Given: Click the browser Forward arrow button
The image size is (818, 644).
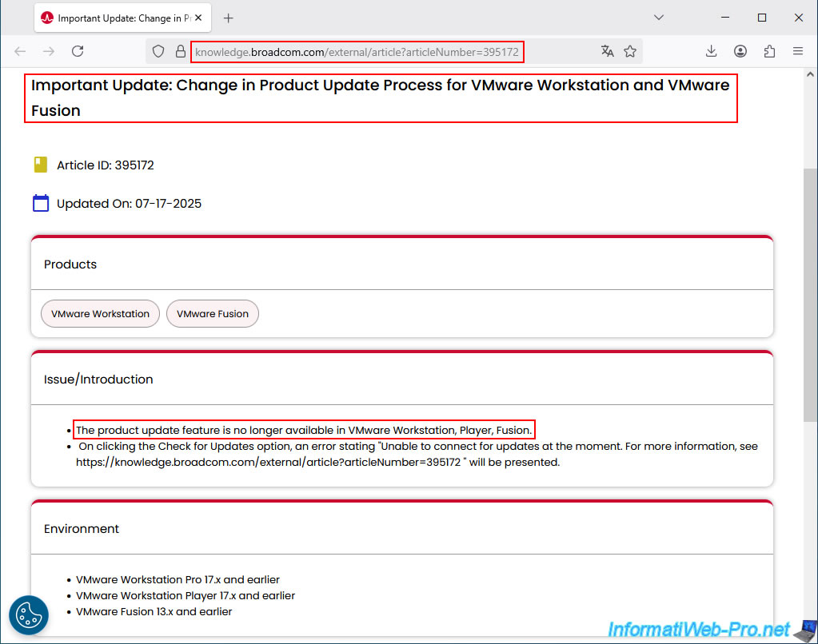Looking at the screenshot, I should (49, 51).
